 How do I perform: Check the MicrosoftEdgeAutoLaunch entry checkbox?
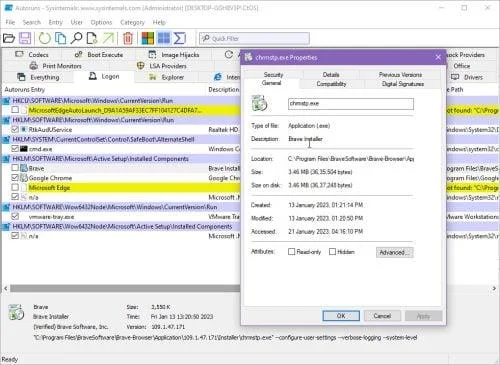pyautogui.click(x=15, y=110)
